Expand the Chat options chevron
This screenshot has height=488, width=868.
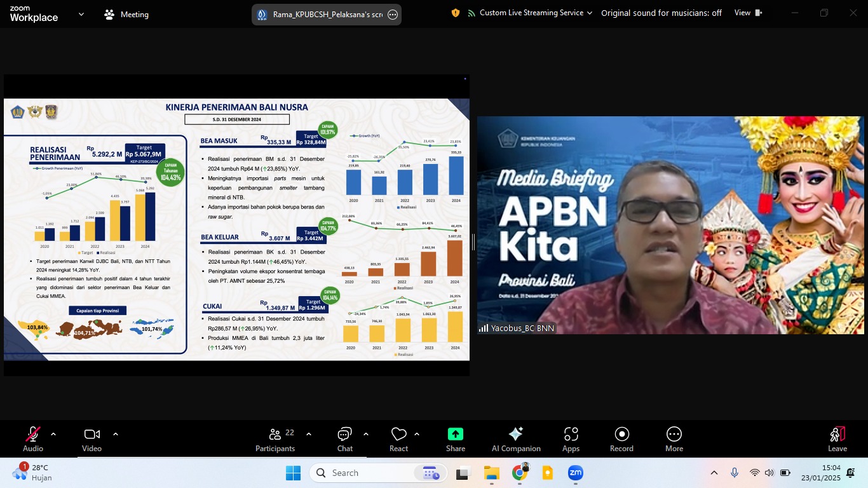pyautogui.click(x=366, y=435)
